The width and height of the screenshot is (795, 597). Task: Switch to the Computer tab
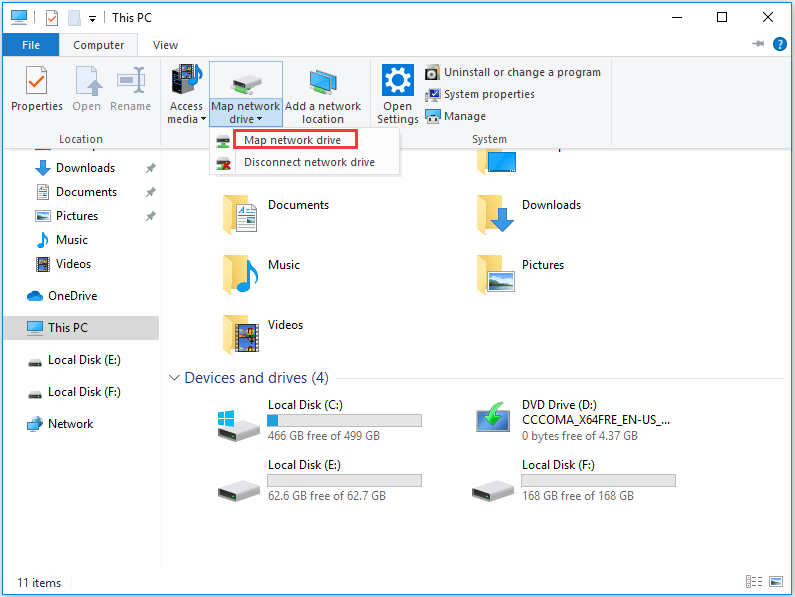tap(98, 45)
